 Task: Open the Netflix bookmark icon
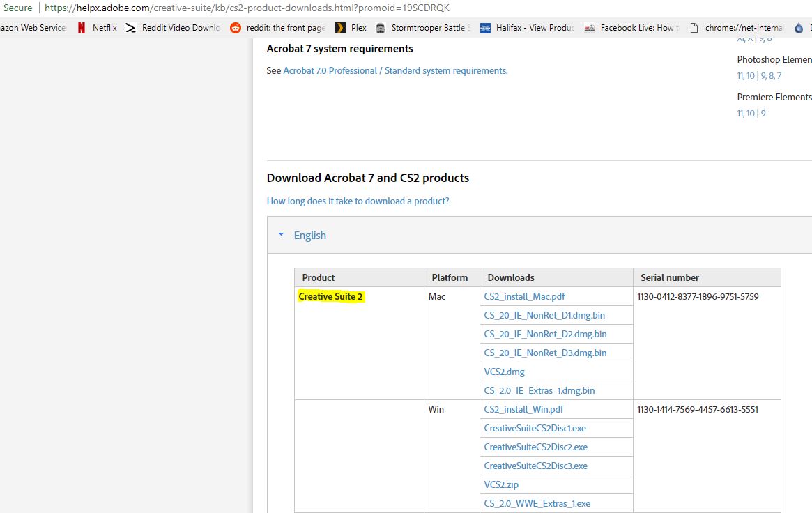(82, 28)
